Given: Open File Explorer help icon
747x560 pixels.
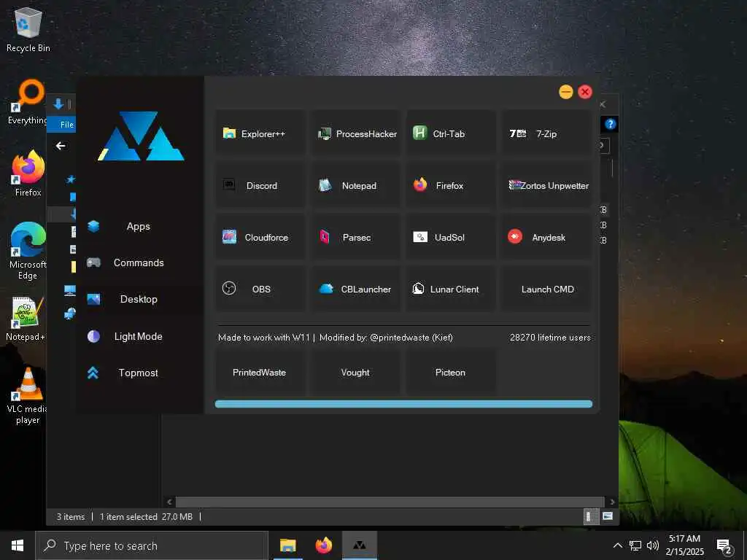Looking at the screenshot, I should [611, 124].
